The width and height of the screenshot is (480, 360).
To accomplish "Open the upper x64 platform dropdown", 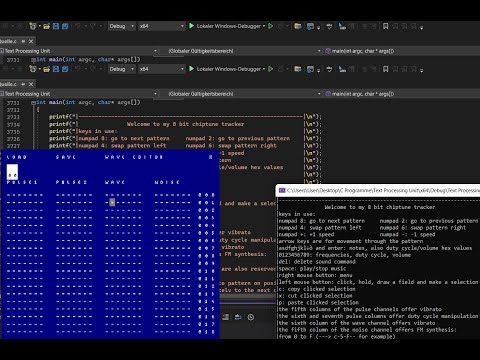I will [162, 26].
